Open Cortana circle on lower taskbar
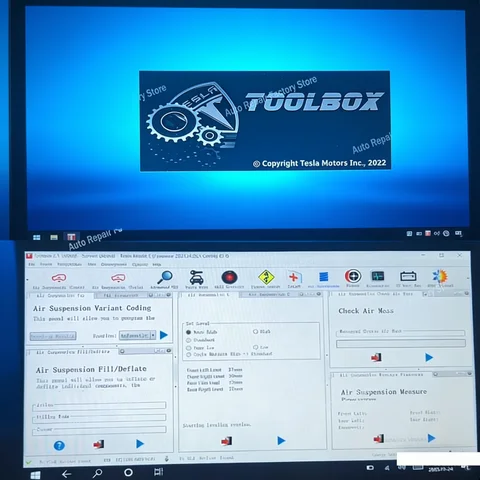480x480 pixels. [128, 472]
